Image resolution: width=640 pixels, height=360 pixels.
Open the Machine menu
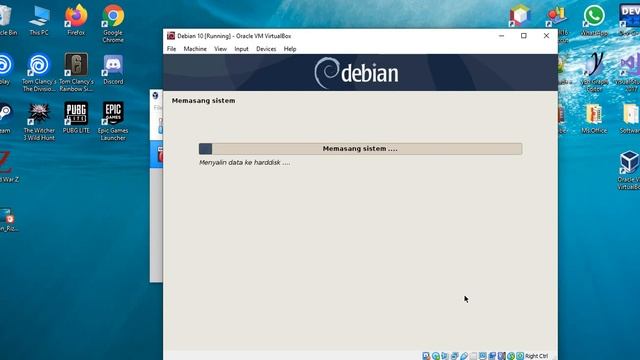[x=195, y=49]
